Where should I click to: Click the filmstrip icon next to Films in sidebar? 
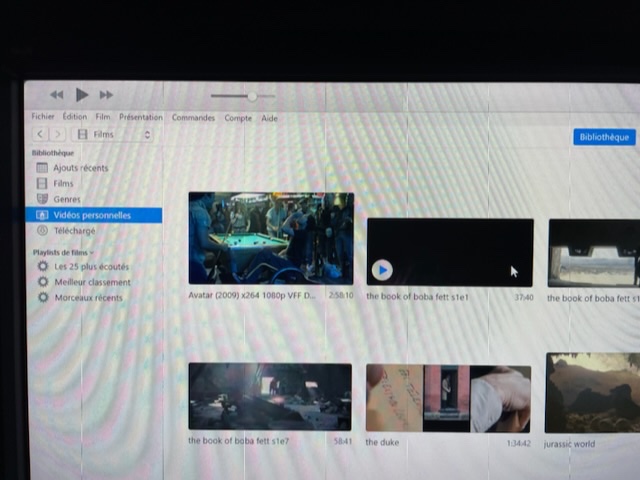click(x=42, y=183)
